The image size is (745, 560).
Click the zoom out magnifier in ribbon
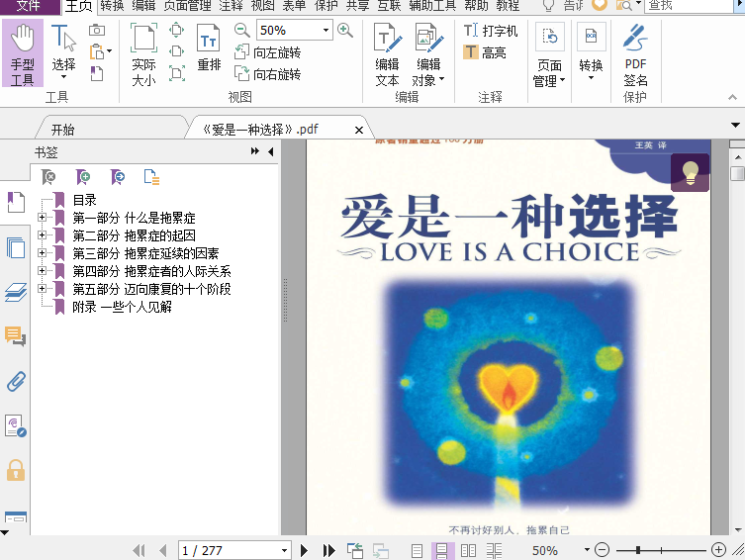point(241,31)
